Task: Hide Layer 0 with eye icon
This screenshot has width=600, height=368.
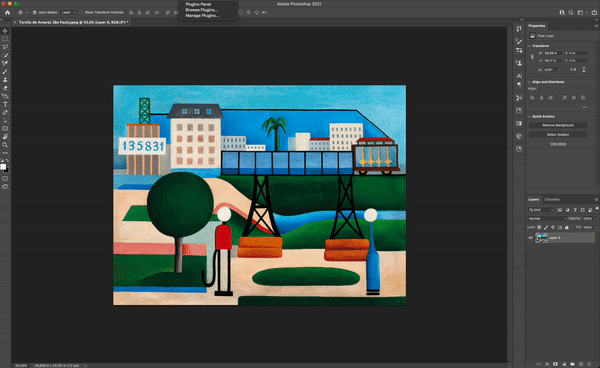Action: (x=531, y=238)
